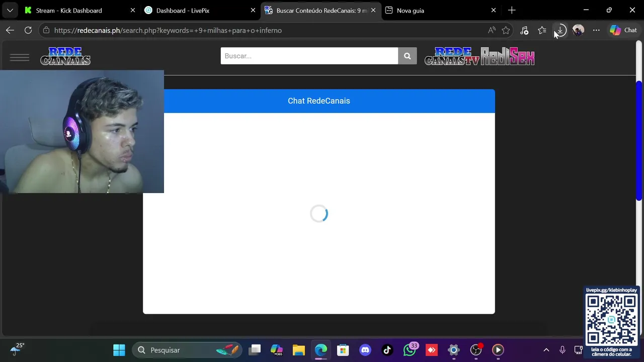Open the weather widget showing 25°
Viewport: 644px width, 362px height.
[x=17, y=349]
